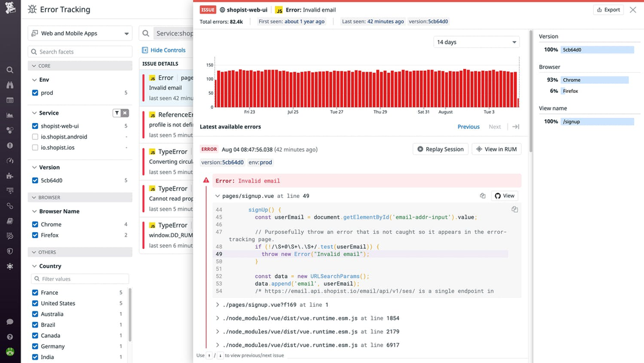Open the 14 days time range dropdown
This screenshot has width=644, height=363.
click(476, 42)
